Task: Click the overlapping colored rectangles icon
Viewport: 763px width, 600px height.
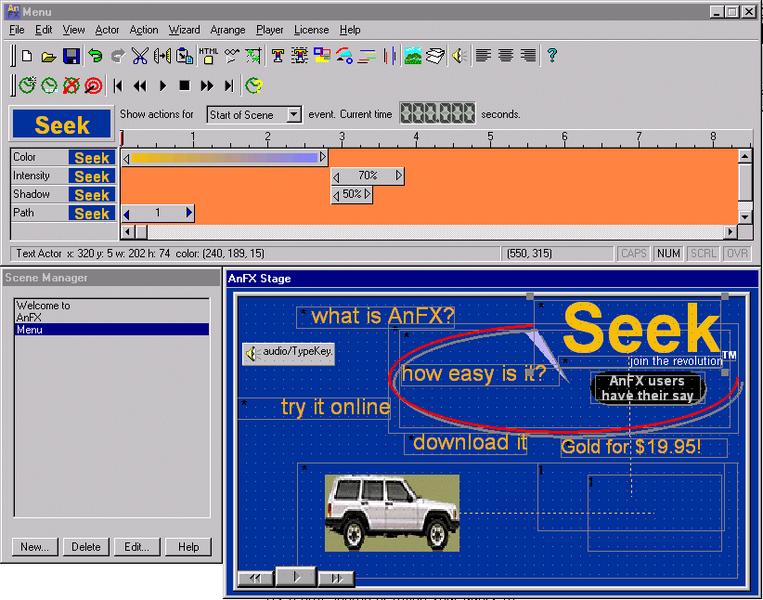Action: point(322,56)
